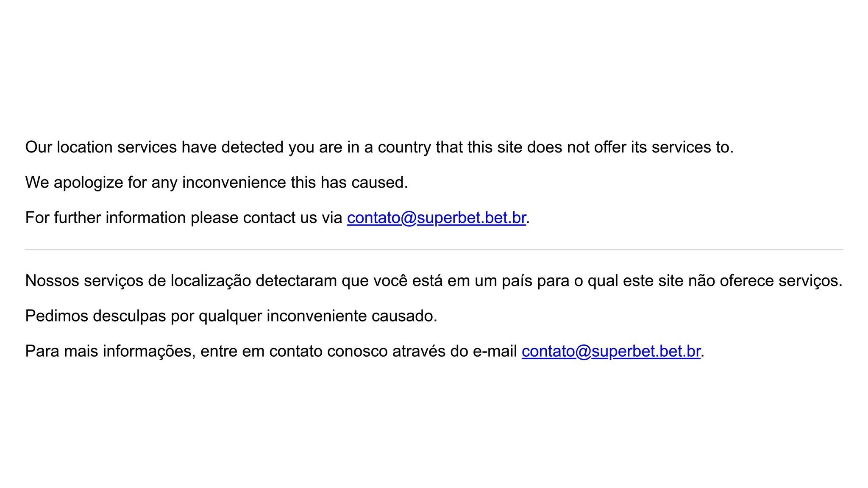
Task: Click the "We apologize for any inconvenience" sentence
Action: 217,183
